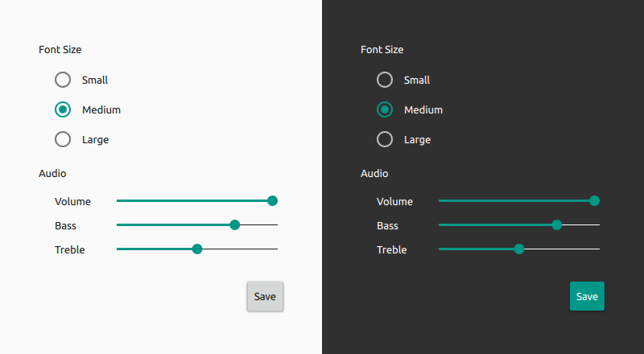Click Volume slider handle in light panel
Image resolution: width=644 pixels, height=354 pixels.
(272, 201)
